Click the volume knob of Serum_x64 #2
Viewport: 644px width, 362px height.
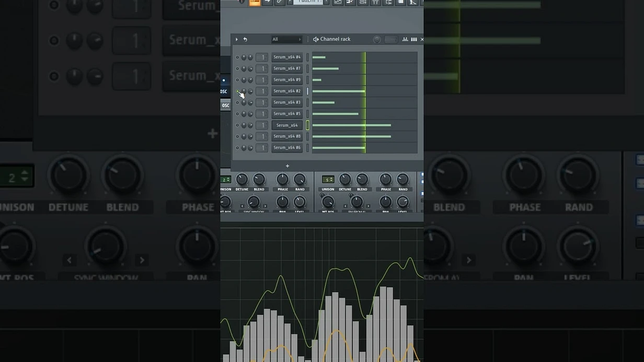[x=250, y=91]
